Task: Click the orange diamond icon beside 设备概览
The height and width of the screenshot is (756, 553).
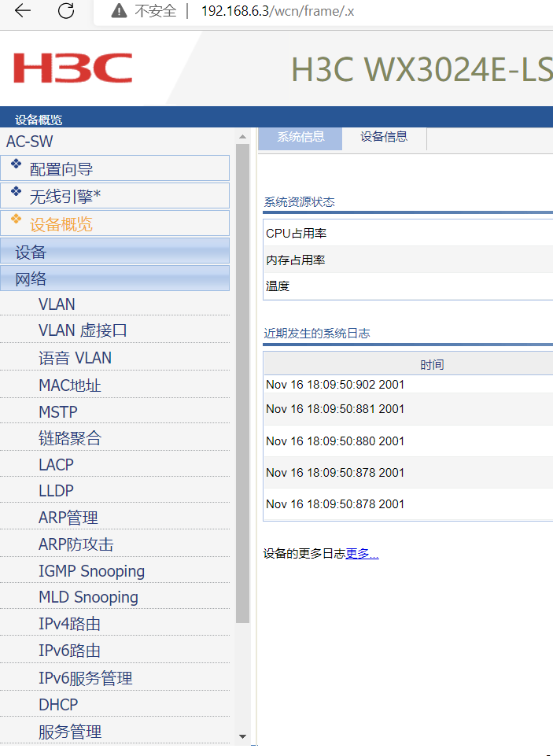Action: 17,219
